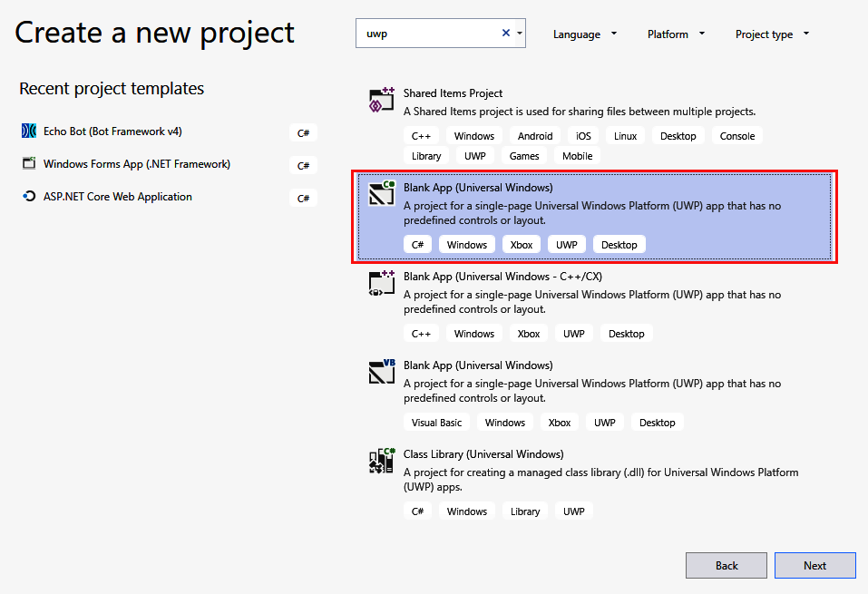Image resolution: width=868 pixels, height=594 pixels.
Task: Click the ASP.NET Core Web Application icon
Action: (29, 196)
